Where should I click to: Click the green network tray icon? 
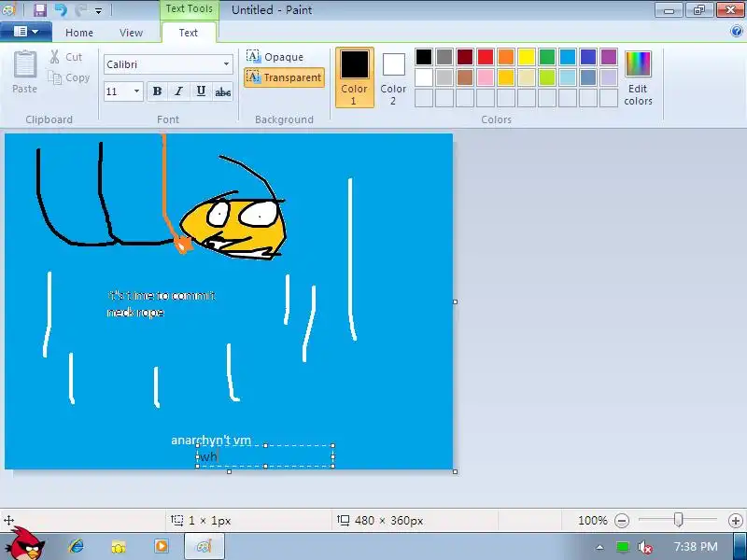[622, 547]
